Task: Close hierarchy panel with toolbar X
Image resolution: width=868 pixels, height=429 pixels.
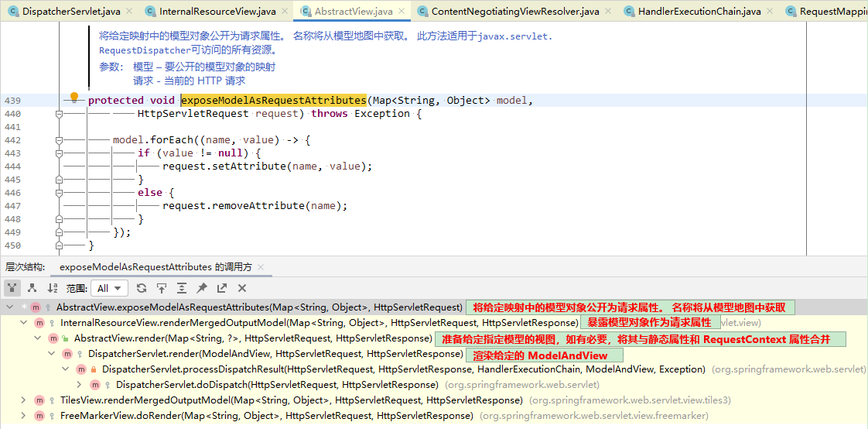Action: click(242, 288)
